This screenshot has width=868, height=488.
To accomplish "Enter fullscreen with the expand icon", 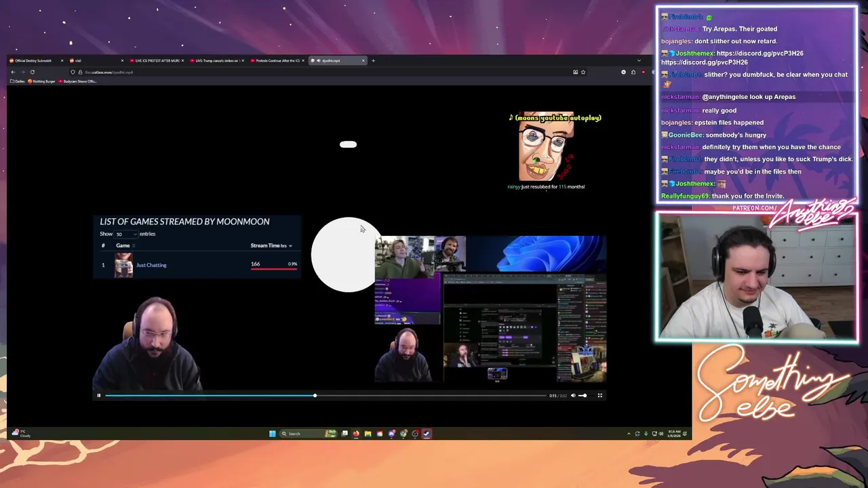I will point(600,395).
